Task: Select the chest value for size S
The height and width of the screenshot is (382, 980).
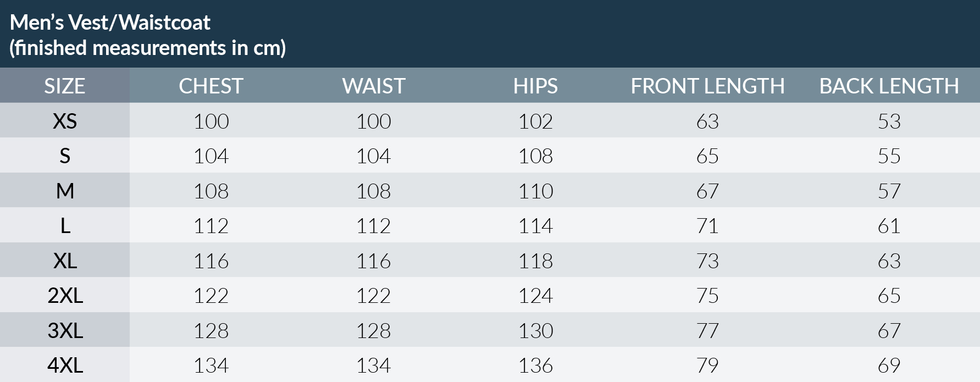Action: (x=211, y=156)
